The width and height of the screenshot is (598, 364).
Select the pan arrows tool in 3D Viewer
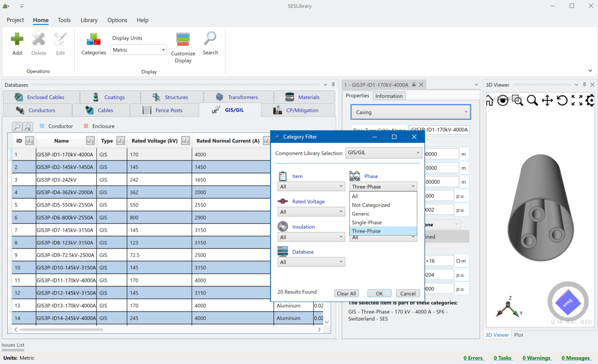(547, 100)
